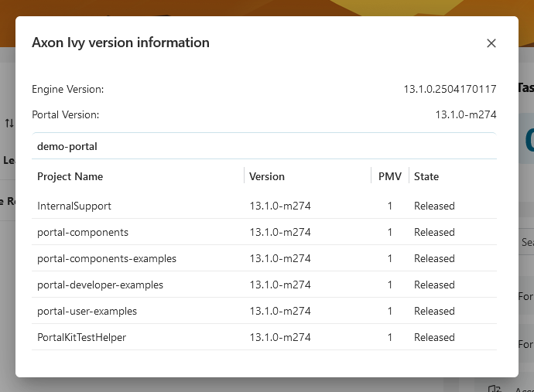
Task: Click the PMV value in PortalKitTestHelper row
Action: click(x=389, y=337)
